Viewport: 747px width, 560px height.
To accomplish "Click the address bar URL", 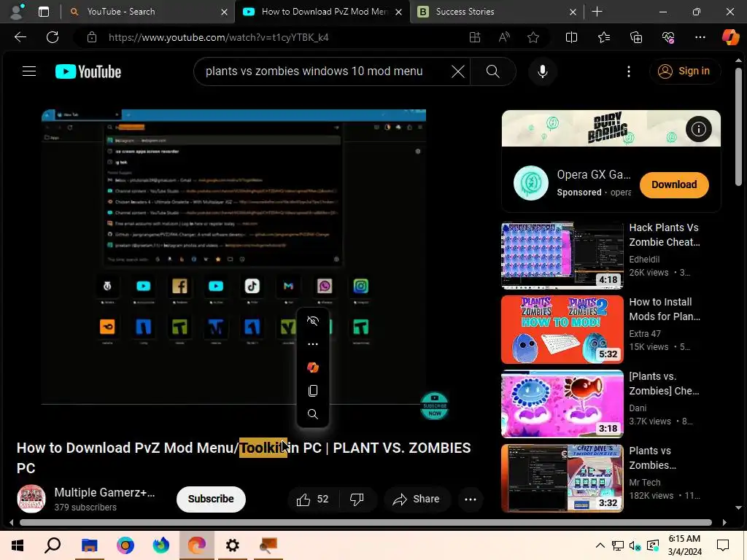I will (218, 37).
